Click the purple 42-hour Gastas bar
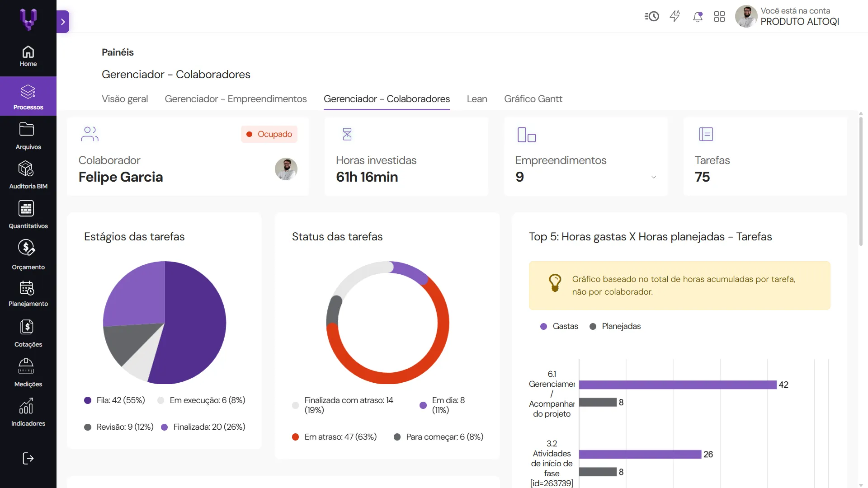868x488 pixels. [678, 385]
